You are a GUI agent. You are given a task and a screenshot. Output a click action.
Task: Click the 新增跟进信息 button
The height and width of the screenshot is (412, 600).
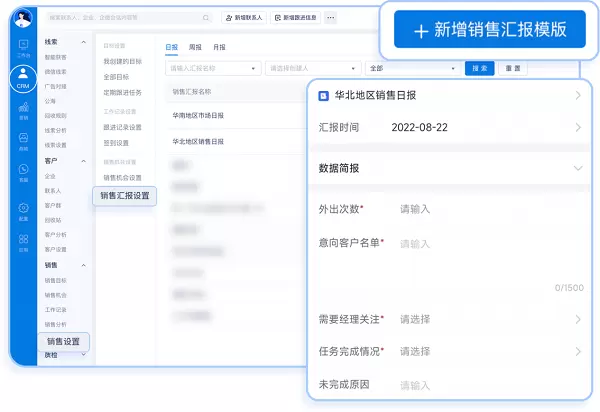point(297,17)
